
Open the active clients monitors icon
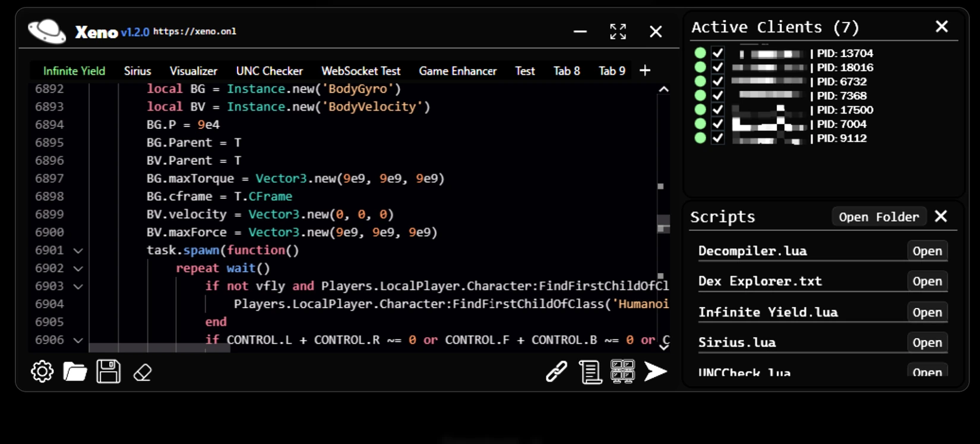coord(622,372)
